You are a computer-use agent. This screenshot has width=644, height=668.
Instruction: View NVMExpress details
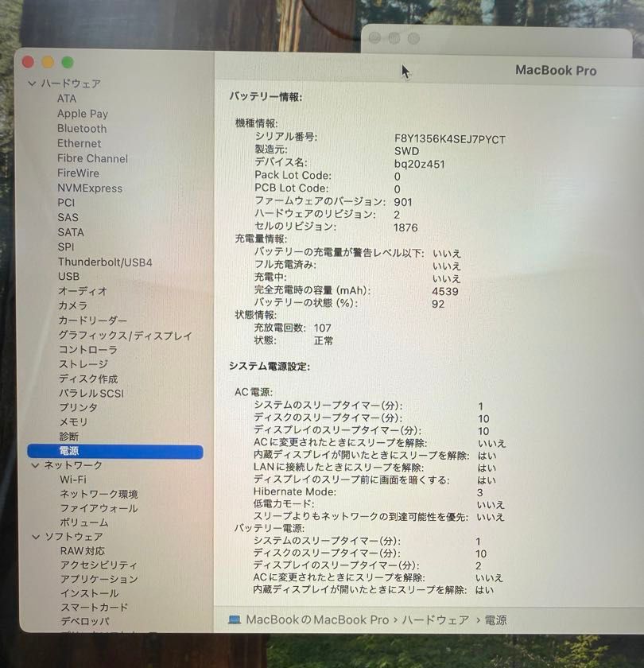click(90, 188)
